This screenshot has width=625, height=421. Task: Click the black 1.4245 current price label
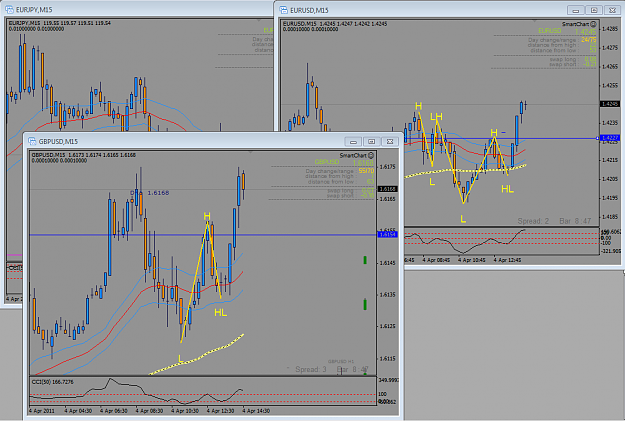[610, 104]
